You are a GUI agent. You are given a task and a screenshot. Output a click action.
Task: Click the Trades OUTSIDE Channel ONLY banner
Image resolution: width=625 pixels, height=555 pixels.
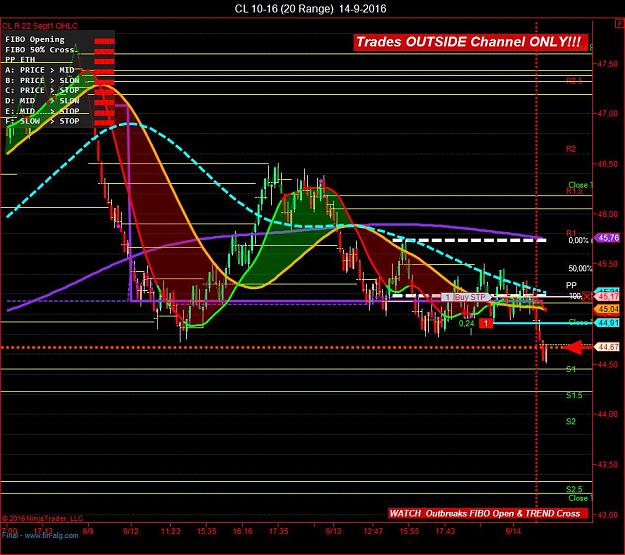[x=470, y=42]
